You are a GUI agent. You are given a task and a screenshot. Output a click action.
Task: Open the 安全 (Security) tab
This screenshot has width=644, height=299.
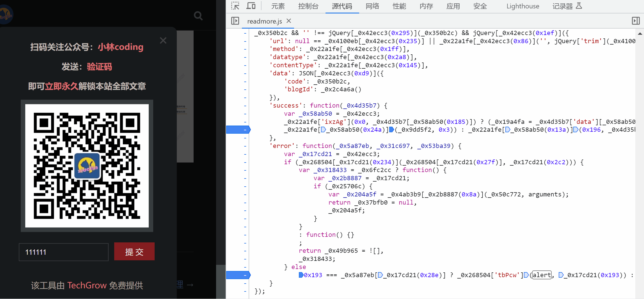[x=480, y=6]
